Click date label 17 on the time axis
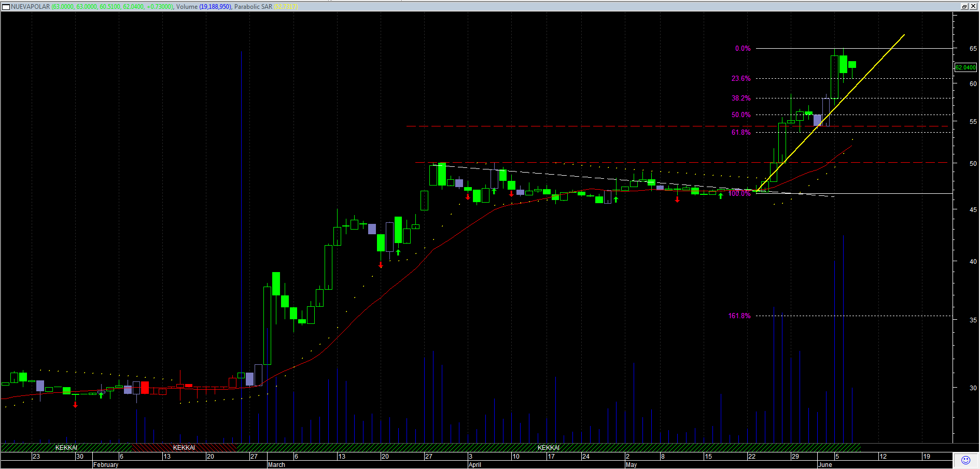Image resolution: width=980 pixels, height=469 pixels. tap(551, 457)
